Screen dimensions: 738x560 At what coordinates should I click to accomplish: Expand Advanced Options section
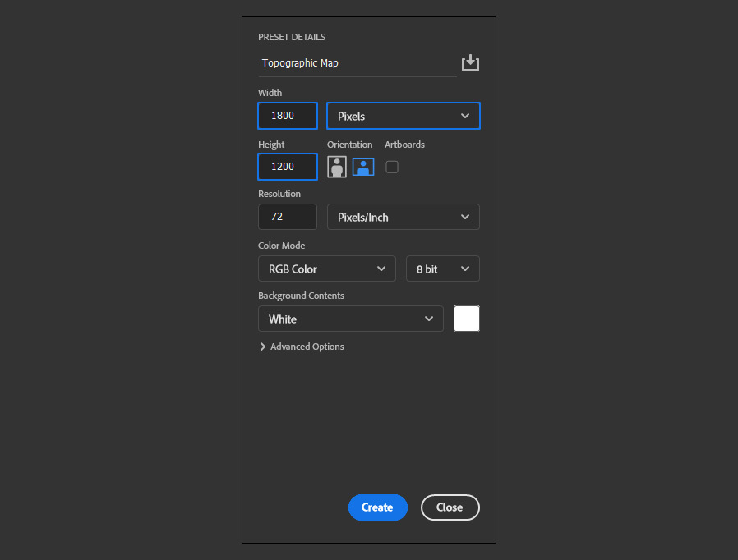(302, 347)
